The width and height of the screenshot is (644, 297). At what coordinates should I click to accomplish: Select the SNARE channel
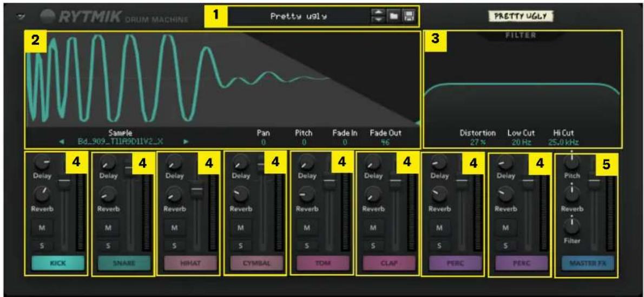[123, 262]
